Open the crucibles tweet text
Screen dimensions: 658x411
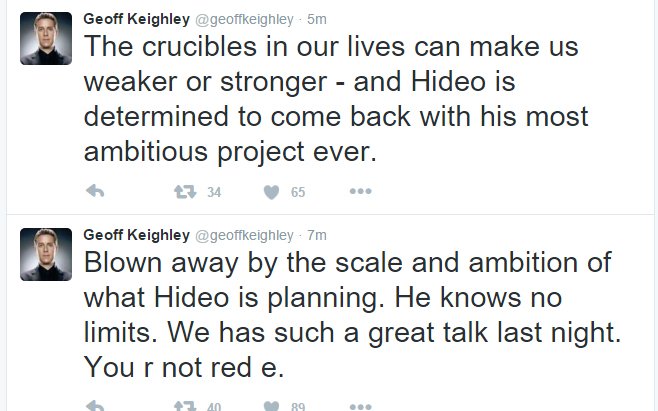click(x=336, y=99)
